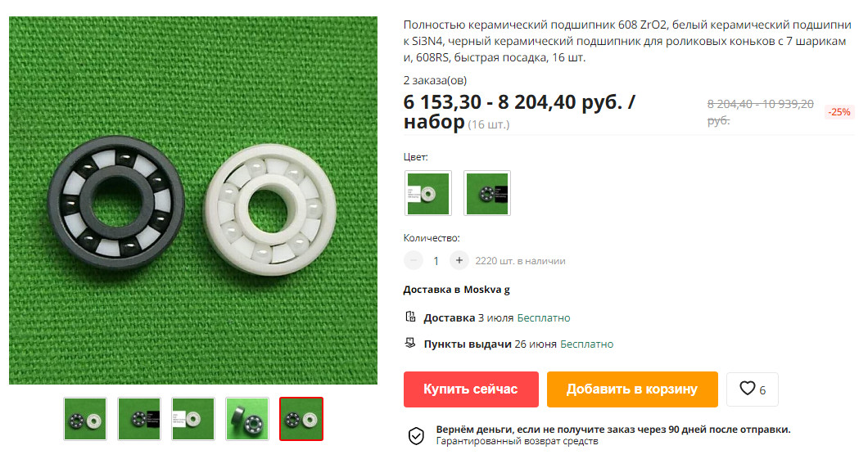Click the -25% discount badge

click(839, 112)
